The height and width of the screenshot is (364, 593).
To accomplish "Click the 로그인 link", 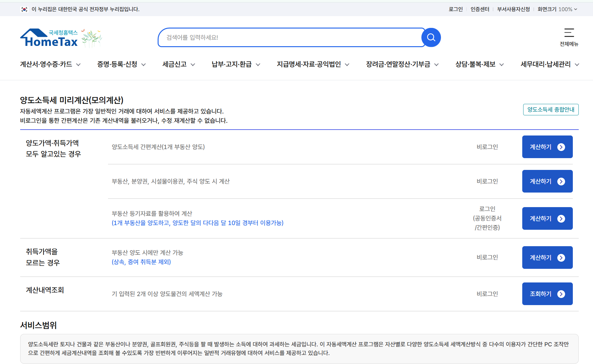I will 456,9.
